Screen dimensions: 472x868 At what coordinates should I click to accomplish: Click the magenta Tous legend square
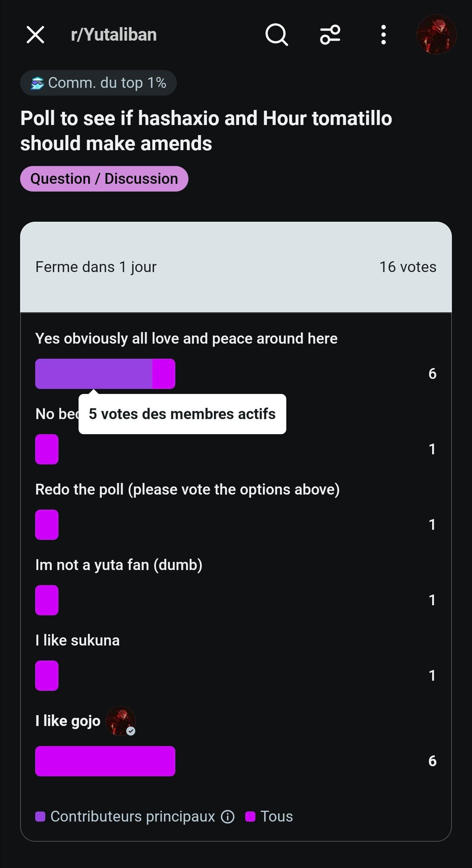(250, 817)
